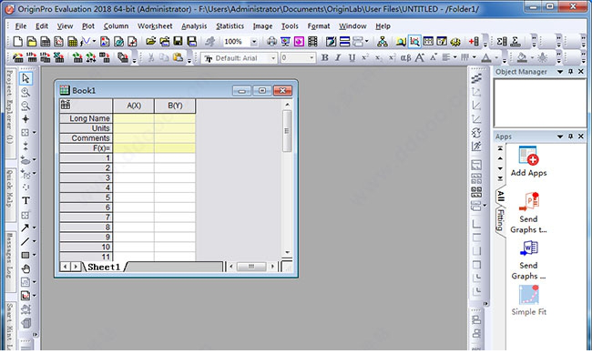This screenshot has width=592, height=364.
Task: Select the Sheet1 tab in Book1
Action: click(x=104, y=267)
